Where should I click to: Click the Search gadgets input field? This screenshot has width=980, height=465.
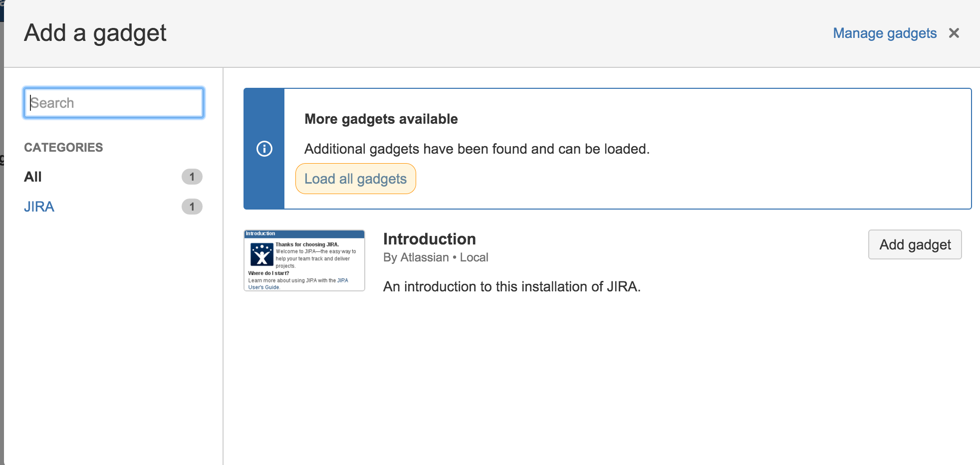[114, 103]
